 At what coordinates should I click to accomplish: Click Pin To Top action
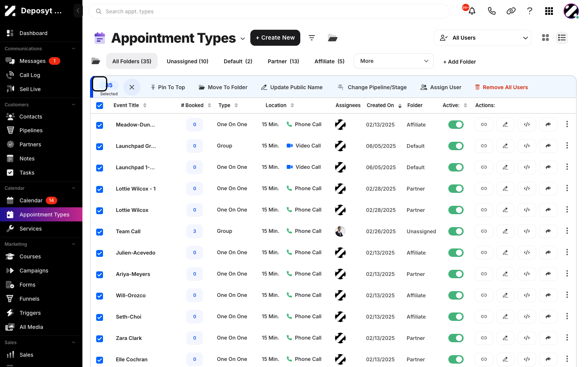click(168, 87)
